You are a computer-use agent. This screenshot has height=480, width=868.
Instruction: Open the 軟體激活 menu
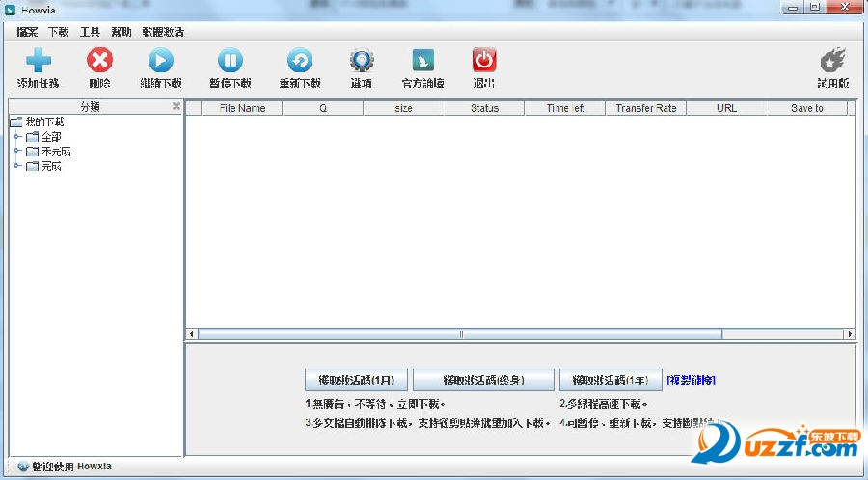[163, 32]
